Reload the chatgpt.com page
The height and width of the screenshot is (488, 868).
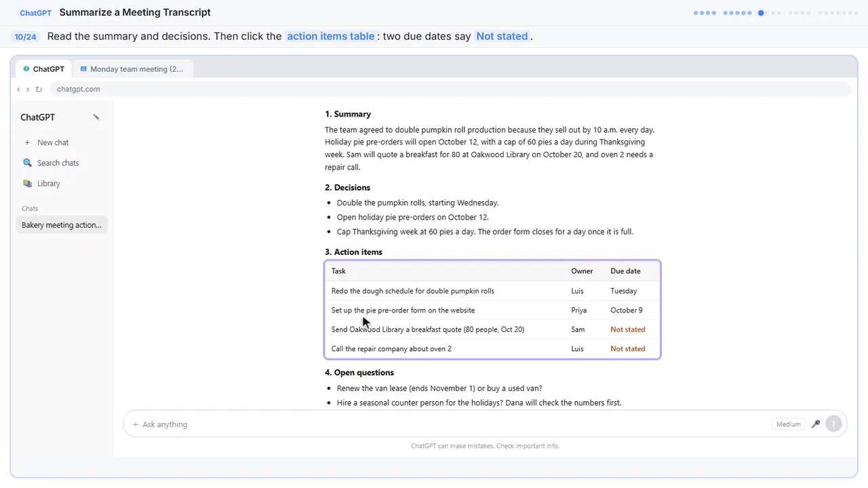39,89
